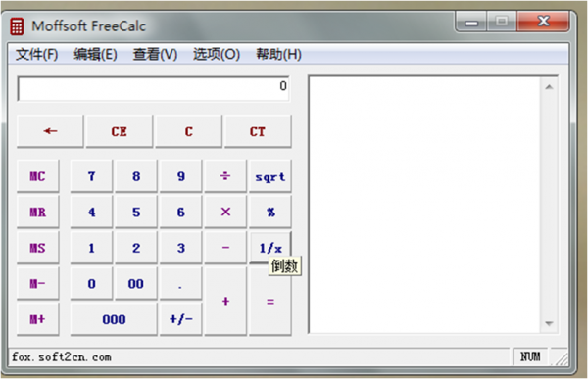
Task: Store the value with the MS button
Action: (38, 248)
